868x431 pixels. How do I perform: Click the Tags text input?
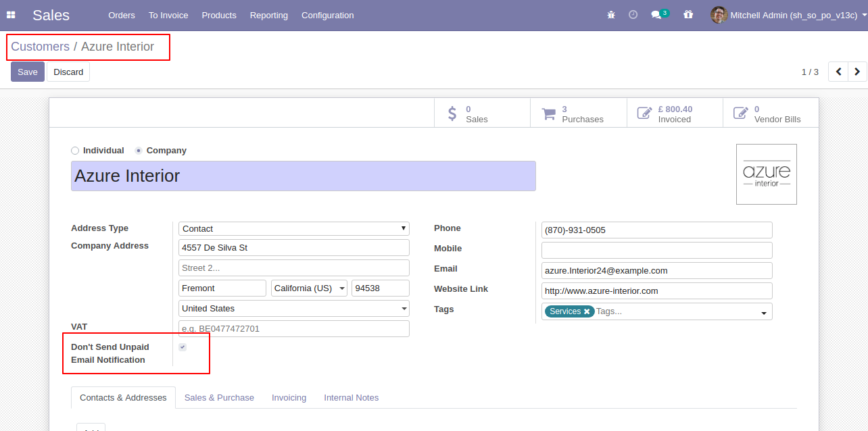click(676, 311)
